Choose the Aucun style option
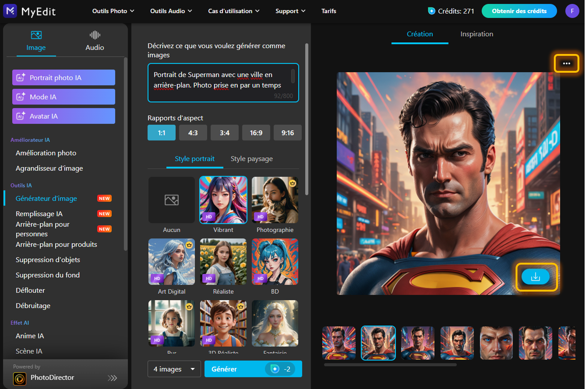 (171, 200)
